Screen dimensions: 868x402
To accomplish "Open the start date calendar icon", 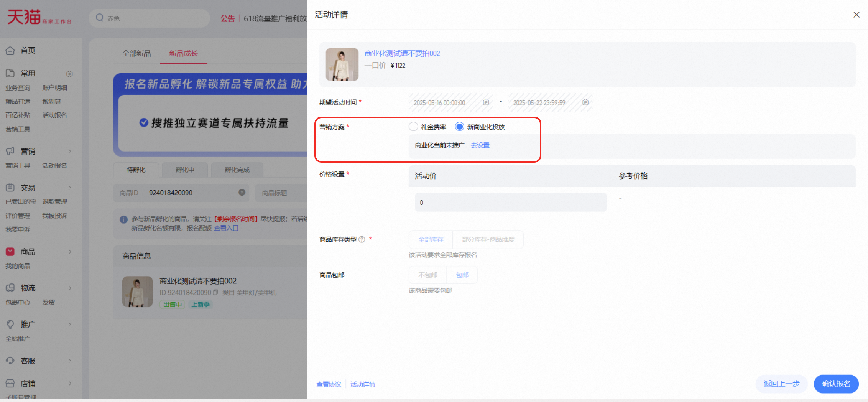I will point(486,102).
